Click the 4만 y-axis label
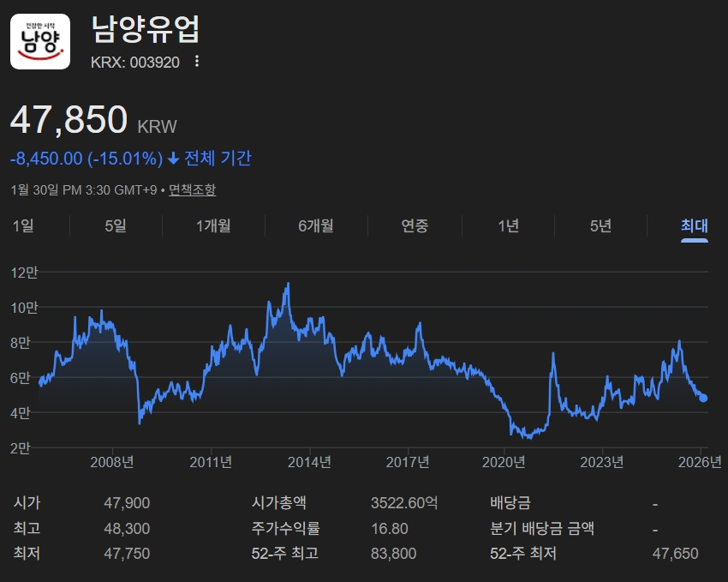This screenshot has width=728, height=582. point(21,412)
